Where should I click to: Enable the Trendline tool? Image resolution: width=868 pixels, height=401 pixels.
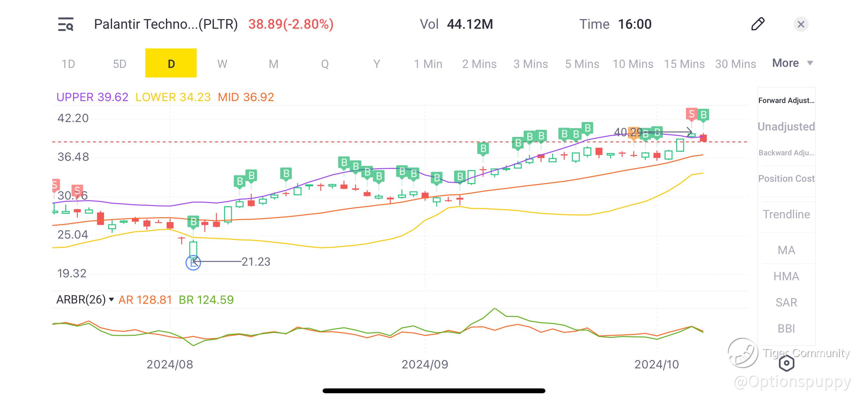(x=786, y=214)
